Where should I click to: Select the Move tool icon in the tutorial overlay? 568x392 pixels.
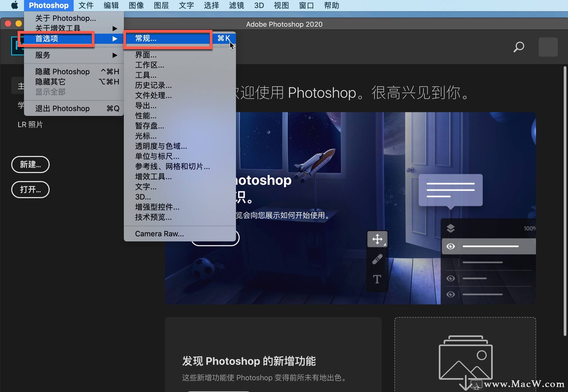click(x=377, y=239)
